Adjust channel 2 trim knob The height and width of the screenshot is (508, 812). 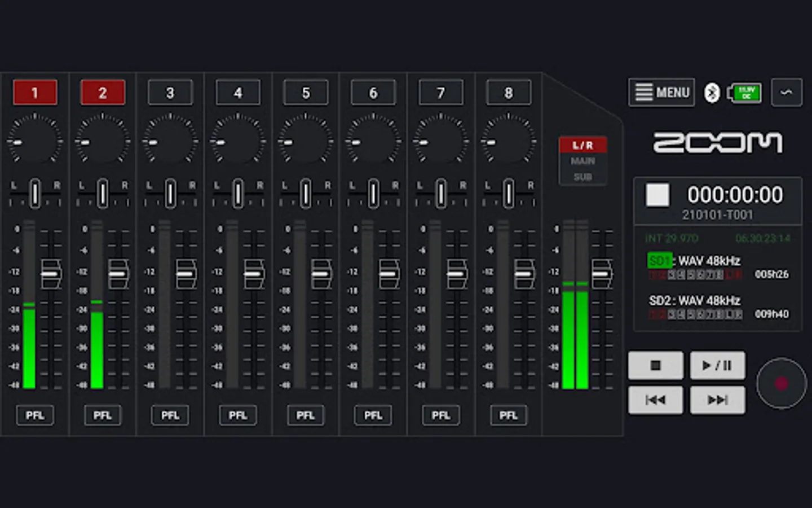103,141
